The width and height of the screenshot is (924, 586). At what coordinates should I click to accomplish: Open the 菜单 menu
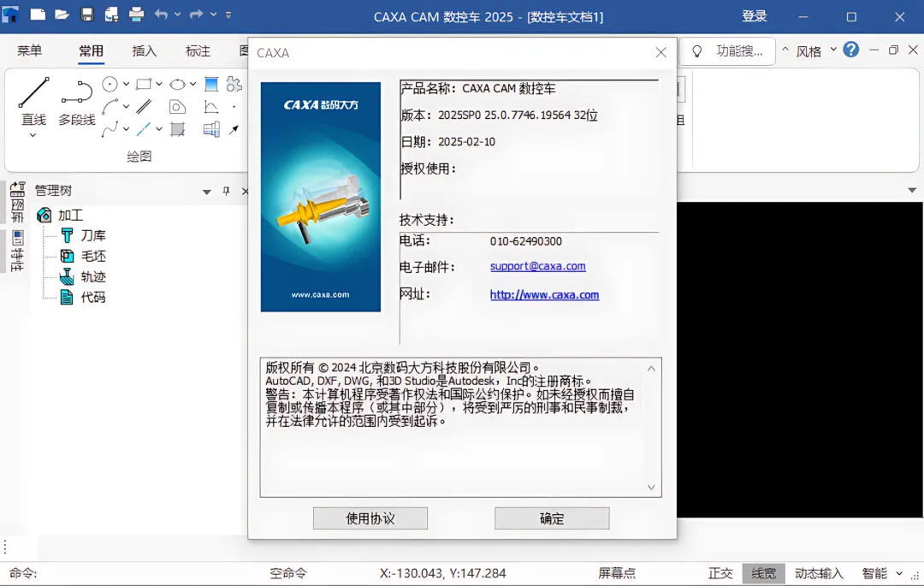[x=29, y=50]
